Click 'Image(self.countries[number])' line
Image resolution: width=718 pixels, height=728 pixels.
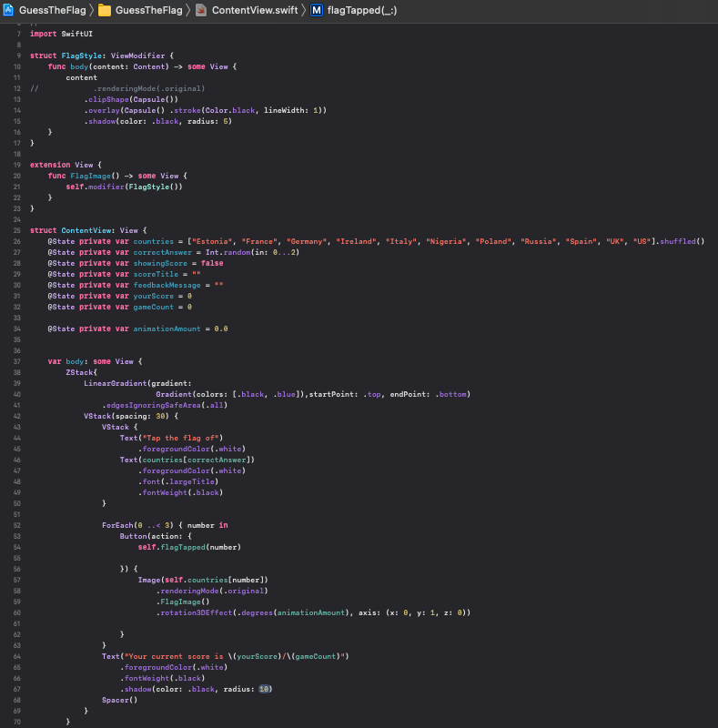[x=203, y=580]
